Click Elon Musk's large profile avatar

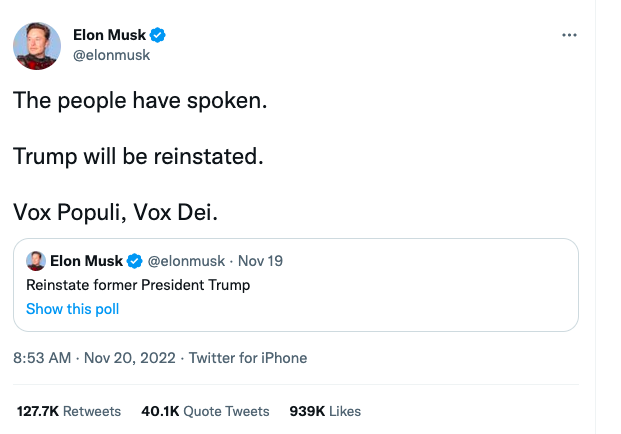click(36, 46)
